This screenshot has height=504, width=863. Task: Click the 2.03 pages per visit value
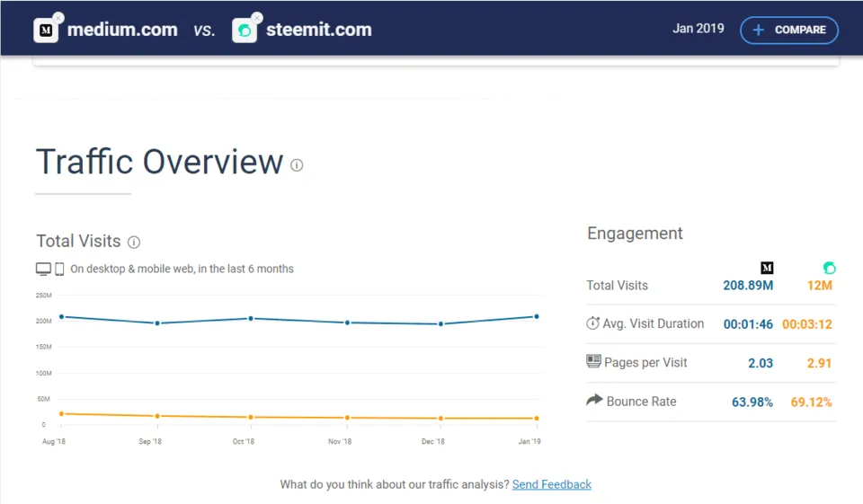tap(761, 363)
